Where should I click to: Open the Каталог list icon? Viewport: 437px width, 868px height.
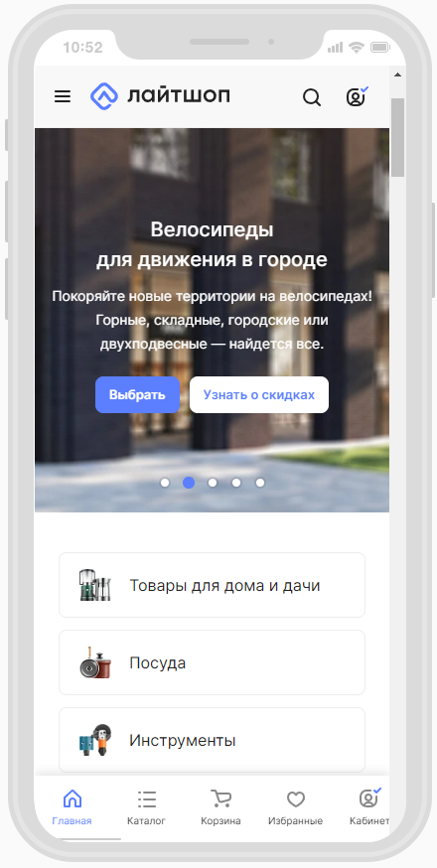[147, 798]
